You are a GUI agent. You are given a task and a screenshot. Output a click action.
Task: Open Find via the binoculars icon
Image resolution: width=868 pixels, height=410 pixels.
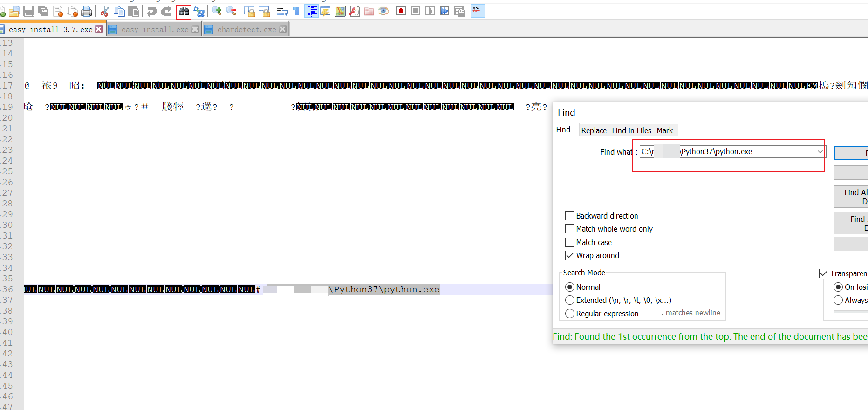pos(184,11)
